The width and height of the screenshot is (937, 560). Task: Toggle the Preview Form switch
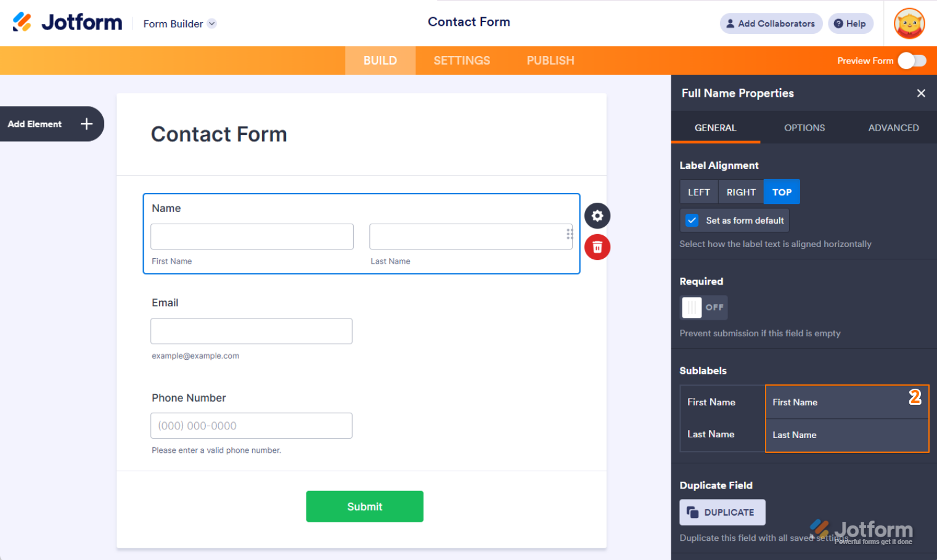coord(912,60)
